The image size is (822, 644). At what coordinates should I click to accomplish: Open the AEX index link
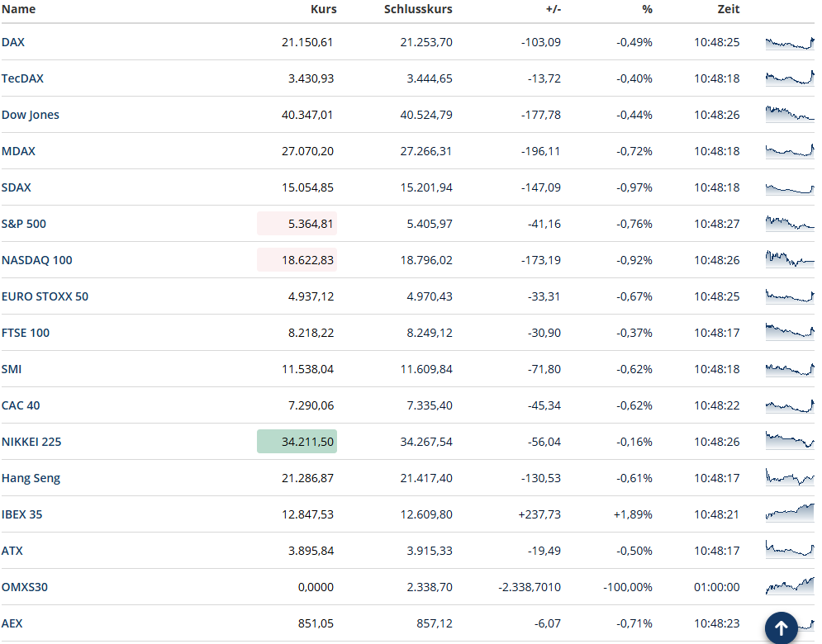pos(12,623)
